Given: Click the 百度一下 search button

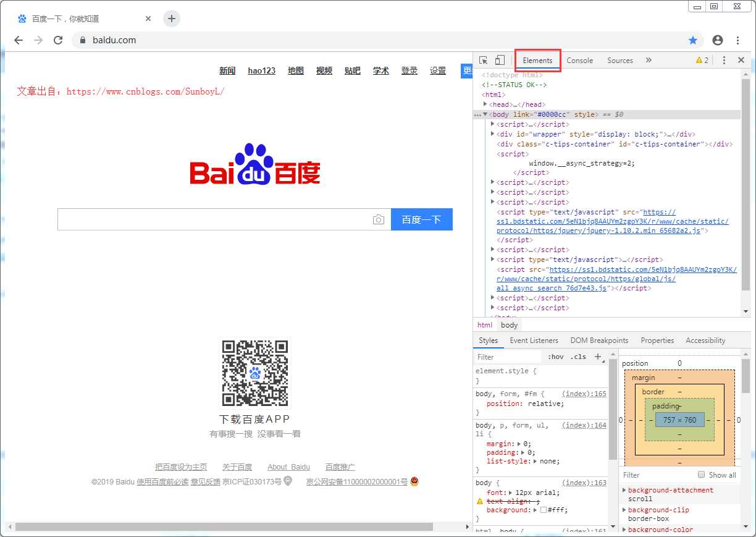Looking at the screenshot, I should 422,219.
